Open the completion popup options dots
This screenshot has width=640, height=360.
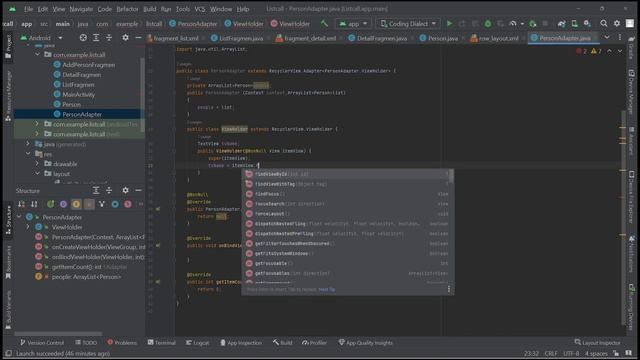click(x=449, y=289)
